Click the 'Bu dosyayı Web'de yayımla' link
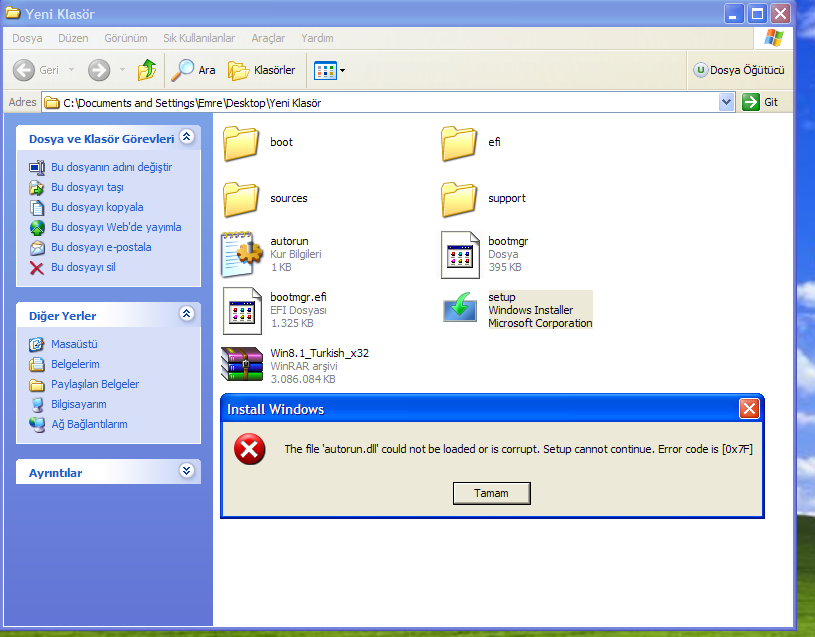Screen dimensions: 815x637 click(116, 228)
